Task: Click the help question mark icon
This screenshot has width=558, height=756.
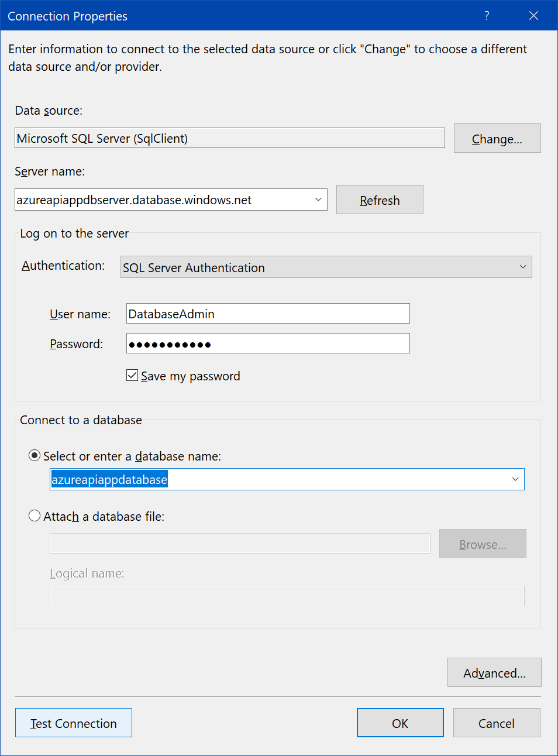Action: [x=487, y=16]
